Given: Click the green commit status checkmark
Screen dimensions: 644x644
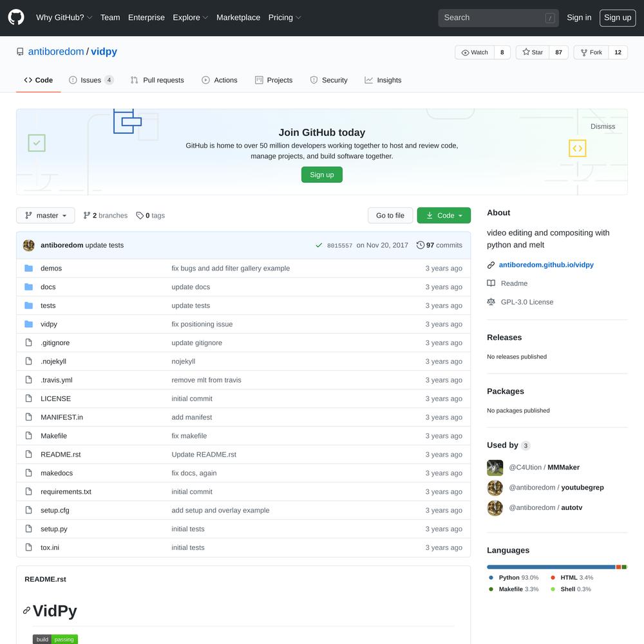Looking at the screenshot, I should [319, 245].
